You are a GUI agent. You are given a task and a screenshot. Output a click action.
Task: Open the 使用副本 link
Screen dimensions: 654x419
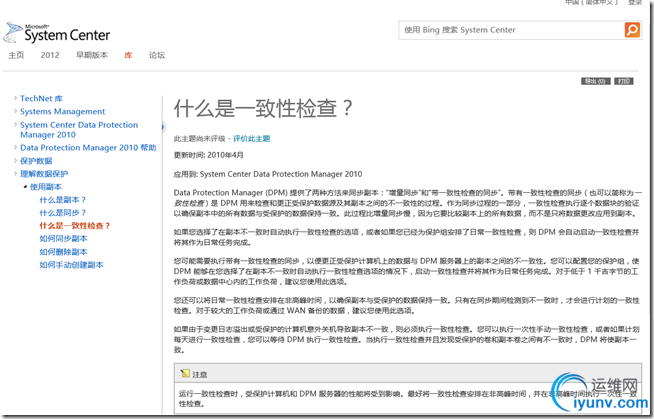point(46,187)
